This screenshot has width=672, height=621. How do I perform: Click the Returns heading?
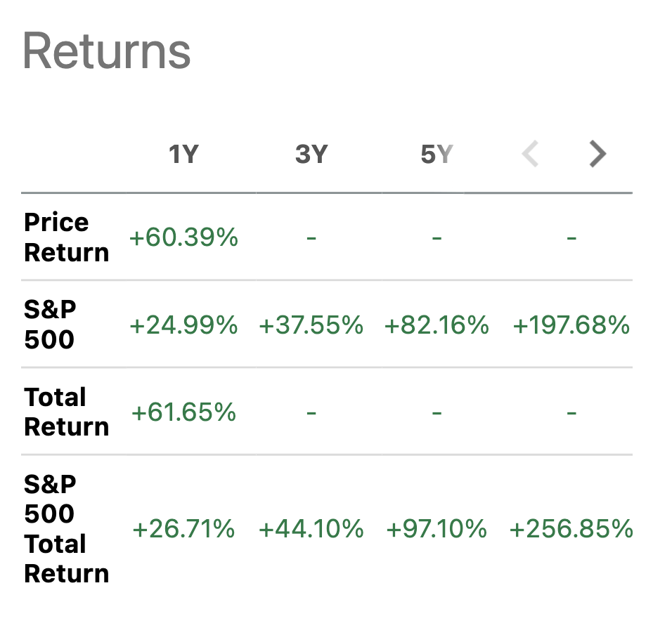pos(107,48)
